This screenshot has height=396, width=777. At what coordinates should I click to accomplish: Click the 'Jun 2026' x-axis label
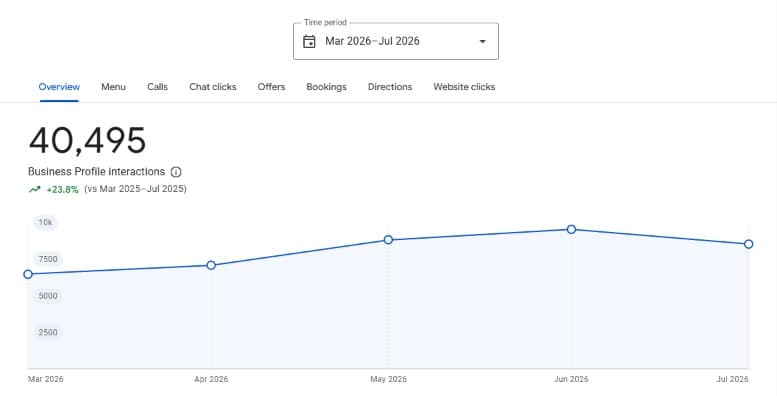pyautogui.click(x=571, y=379)
